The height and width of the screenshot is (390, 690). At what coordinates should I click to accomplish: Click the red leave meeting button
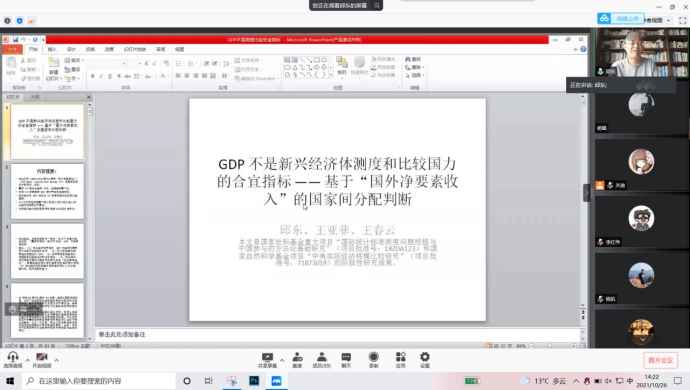pyautogui.click(x=661, y=360)
